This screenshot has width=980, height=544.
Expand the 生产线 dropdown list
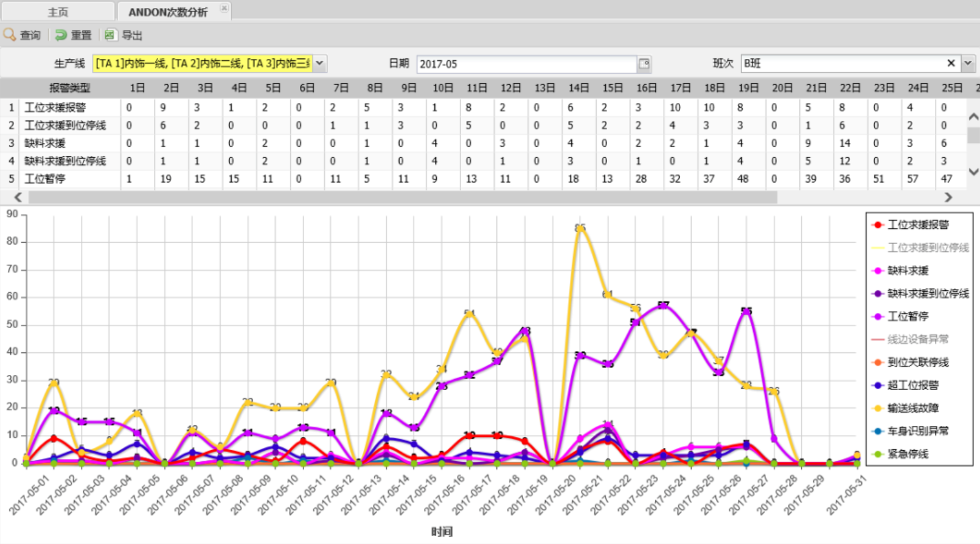tap(319, 63)
